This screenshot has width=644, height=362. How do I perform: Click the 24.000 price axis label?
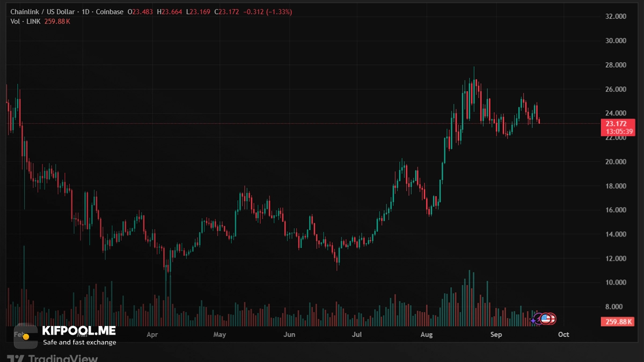616,113
